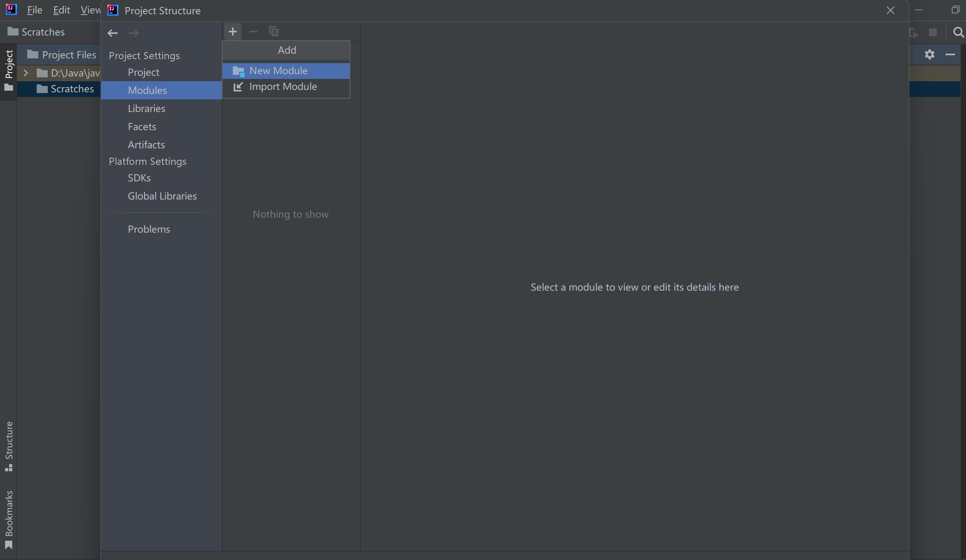Select SDKs under Platform Settings

pos(139,178)
